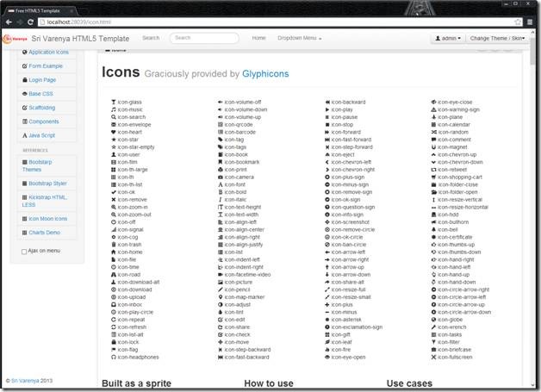This screenshot has width=541, height=392.
Task: Click the icon-star glyph
Action: (x=114, y=140)
